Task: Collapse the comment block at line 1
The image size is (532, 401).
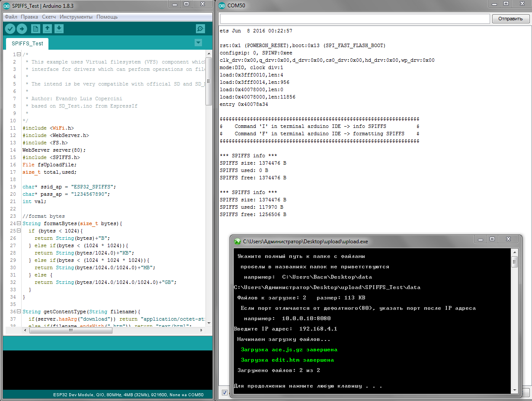Action: 18,54
